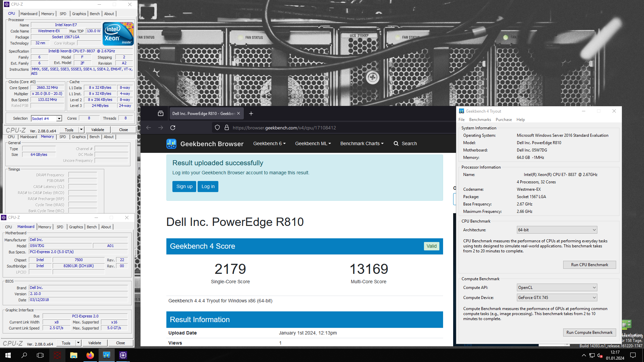Expand Geekbench ML menu
Screen dimensions: 644x362
313,143
